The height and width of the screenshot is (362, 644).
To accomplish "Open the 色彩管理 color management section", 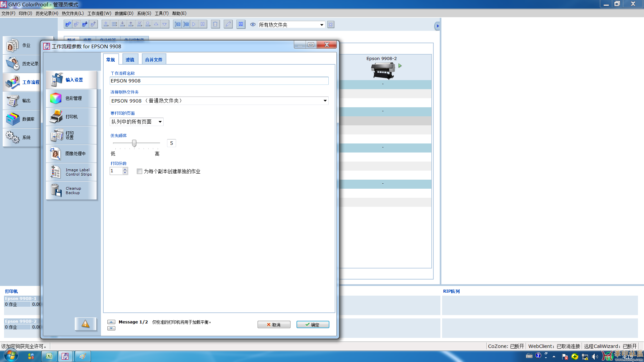I will pyautogui.click(x=71, y=98).
